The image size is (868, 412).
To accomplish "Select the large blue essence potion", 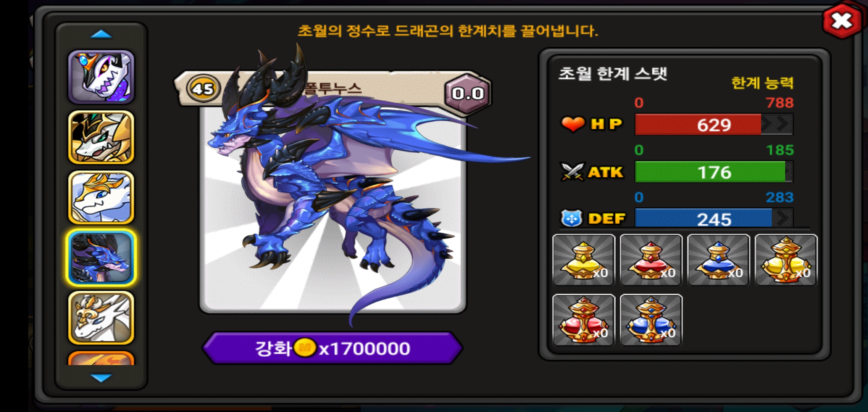I will 651,320.
